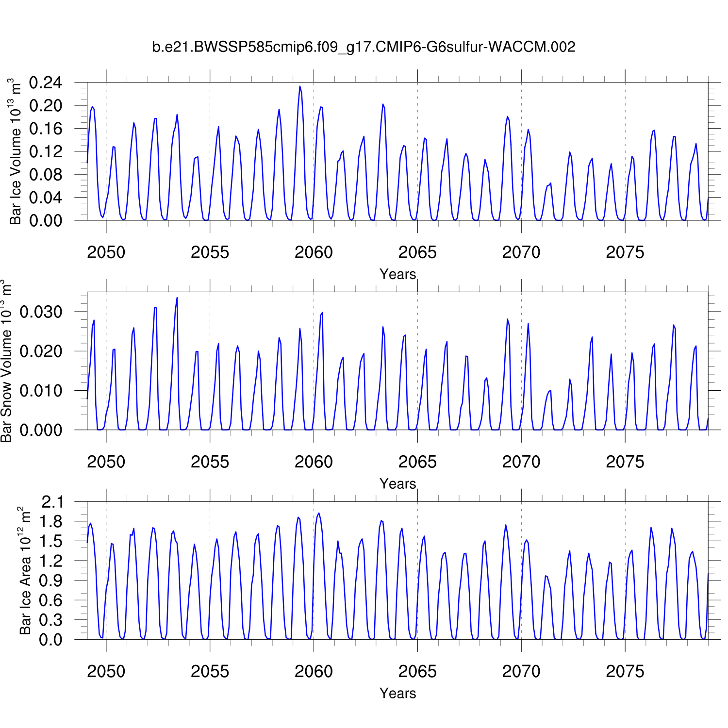The height and width of the screenshot is (728, 728).
Task: Select the 2055 tick label in the bottom panel
Action: tap(210, 672)
